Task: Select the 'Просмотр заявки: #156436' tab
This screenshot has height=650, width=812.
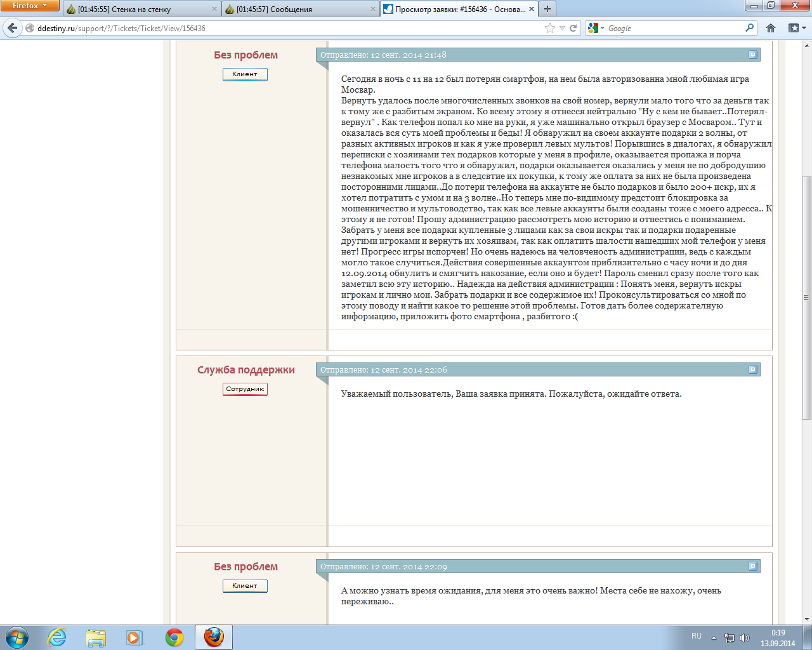Action: (459, 9)
